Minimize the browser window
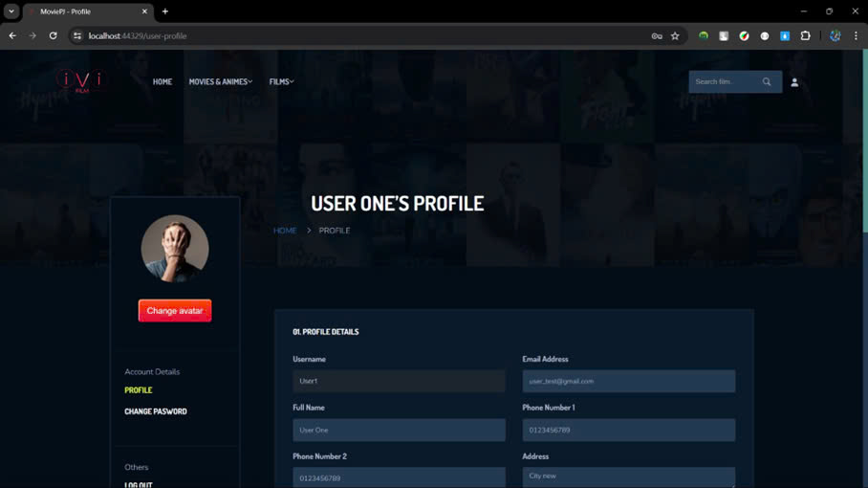Screen dimensions: 868x488 [x=804, y=11]
